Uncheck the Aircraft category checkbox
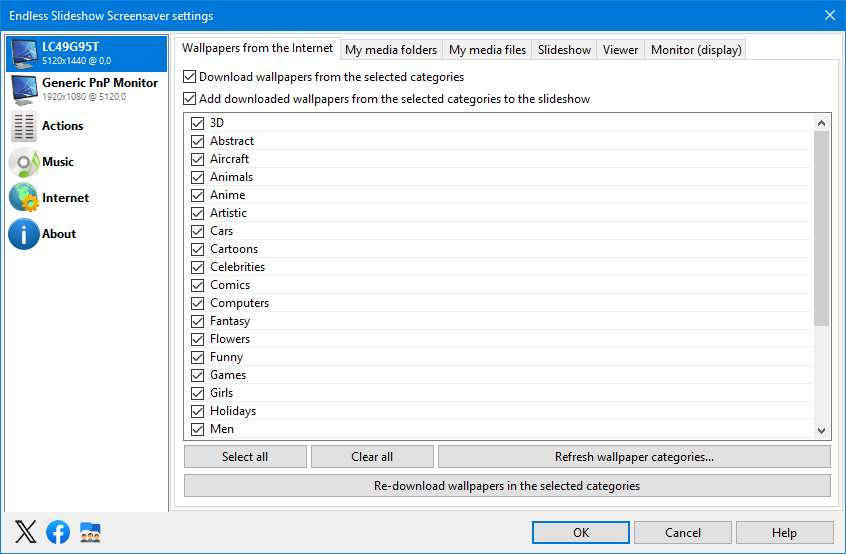The image size is (846, 554). click(x=197, y=159)
